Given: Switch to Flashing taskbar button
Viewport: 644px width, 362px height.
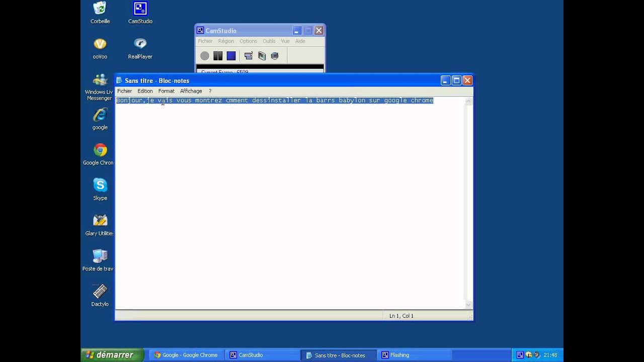Looking at the screenshot, I should (x=414, y=355).
